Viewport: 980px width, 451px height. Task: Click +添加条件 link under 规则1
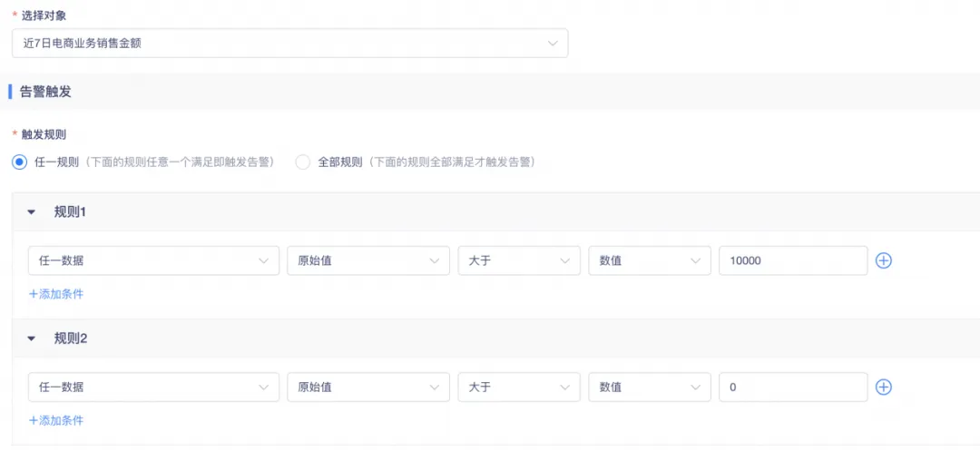pyautogui.click(x=56, y=294)
